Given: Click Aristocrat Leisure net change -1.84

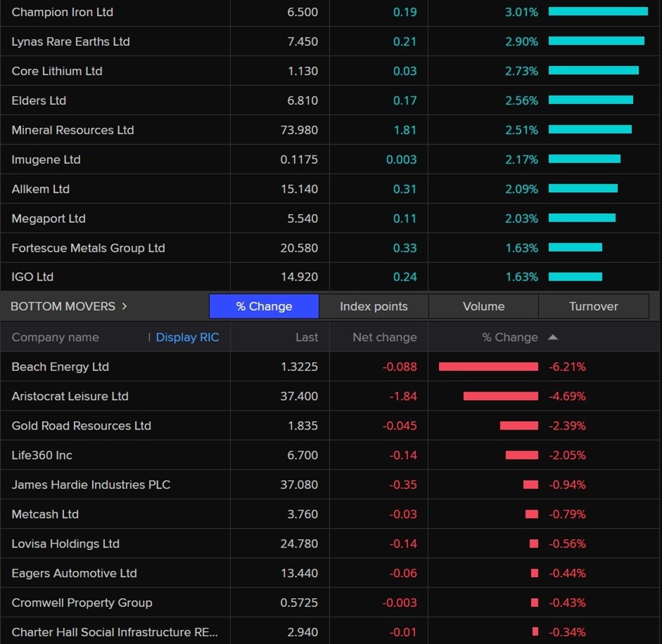Looking at the screenshot, I should click(403, 397).
